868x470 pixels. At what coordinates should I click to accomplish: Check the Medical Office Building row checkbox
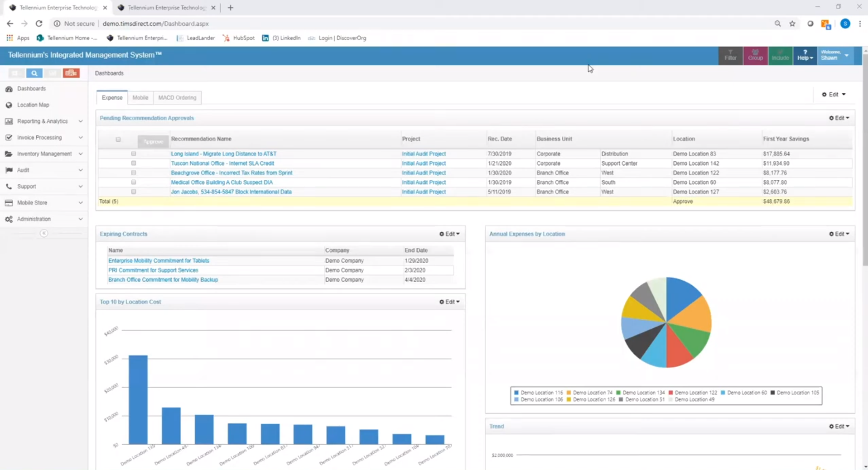(x=133, y=182)
